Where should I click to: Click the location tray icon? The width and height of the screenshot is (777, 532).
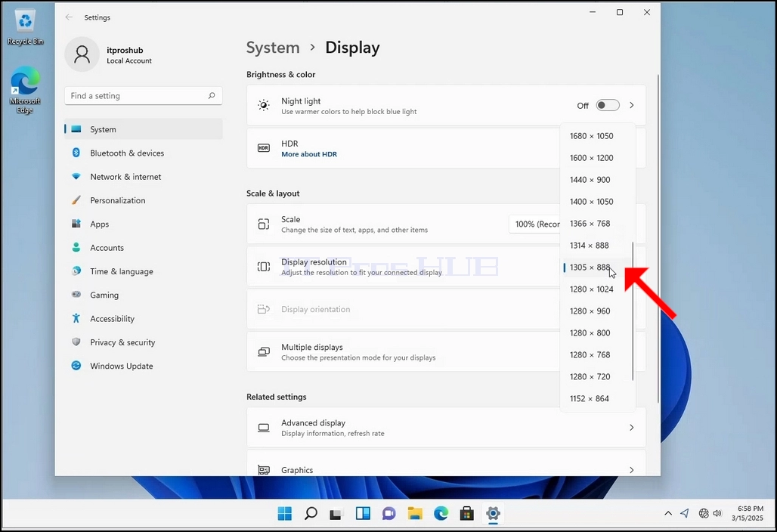pyautogui.click(x=685, y=513)
